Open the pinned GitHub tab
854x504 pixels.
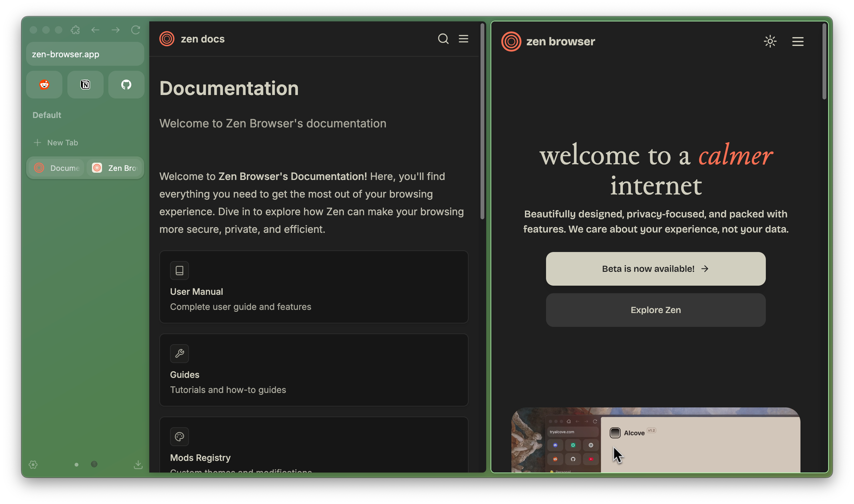[126, 85]
